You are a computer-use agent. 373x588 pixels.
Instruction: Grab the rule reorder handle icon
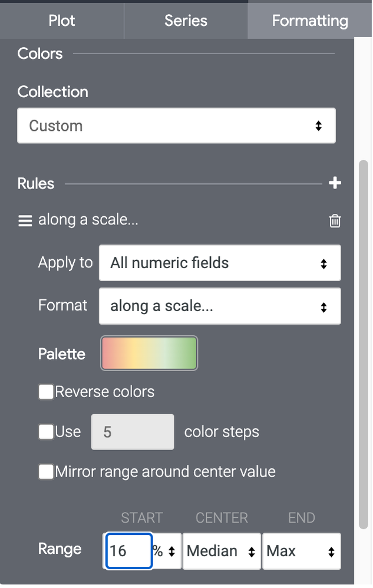25,221
